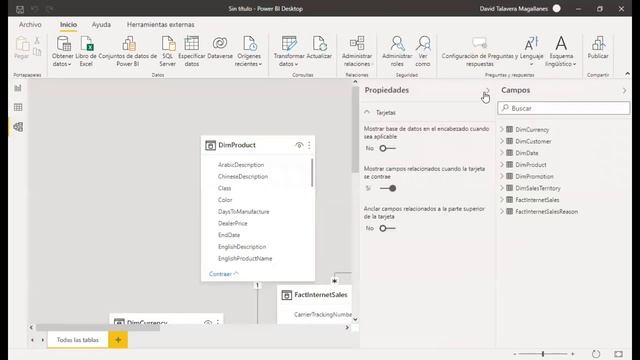
Task: Click the reset layout icon in status bar
Action: (x=596, y=353)
